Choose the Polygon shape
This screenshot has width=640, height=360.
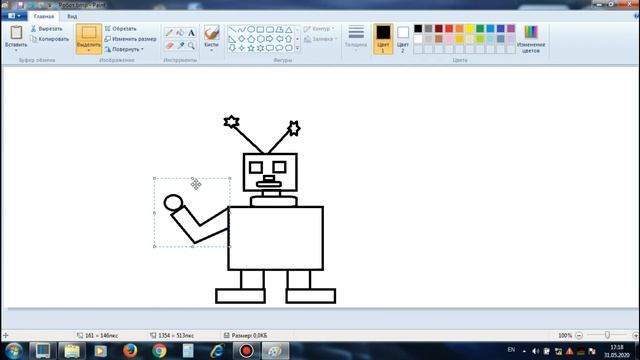pos(279,29)
